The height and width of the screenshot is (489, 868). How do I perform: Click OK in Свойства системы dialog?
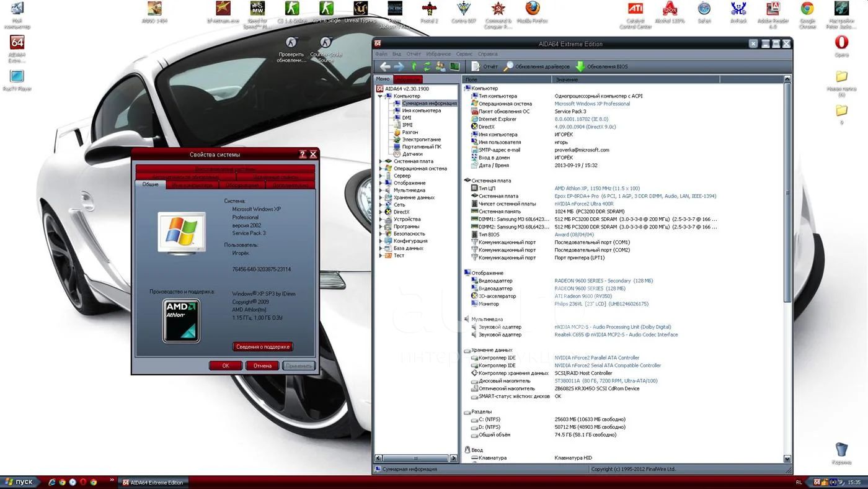(225, 366)
